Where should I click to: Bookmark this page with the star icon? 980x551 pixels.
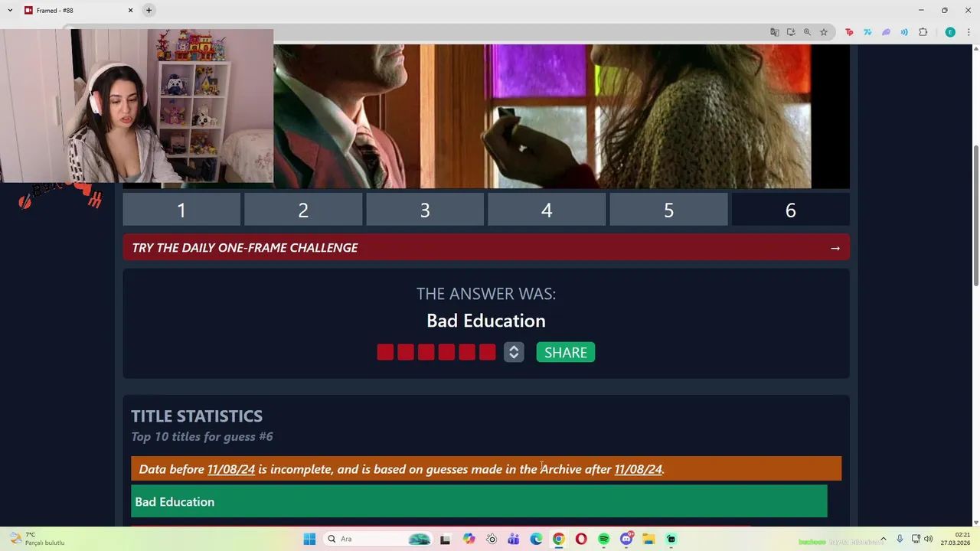click(824, 32)
